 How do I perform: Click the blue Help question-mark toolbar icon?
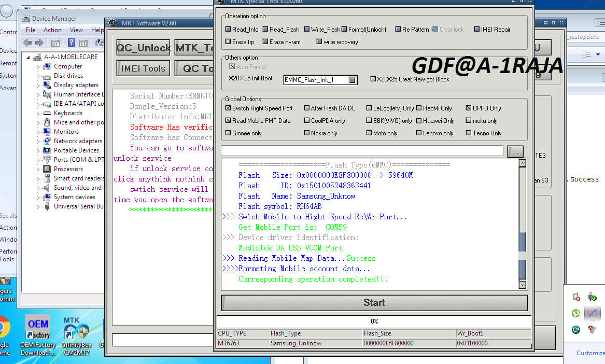[72, 43]
